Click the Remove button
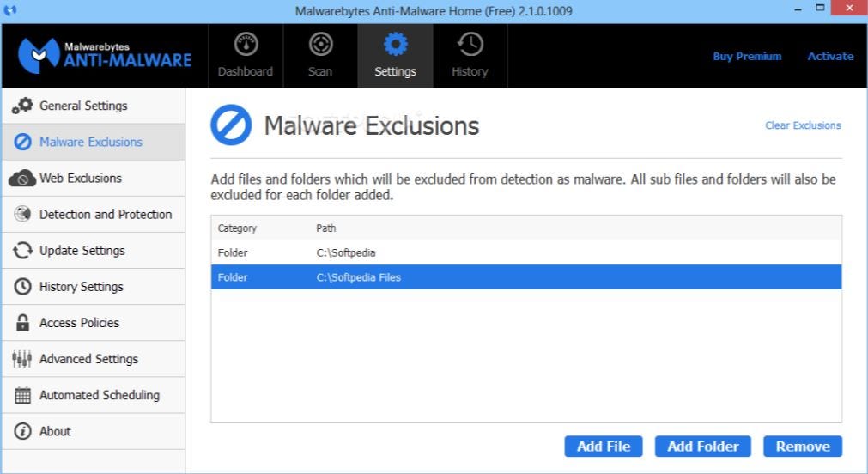 (803, 447)
